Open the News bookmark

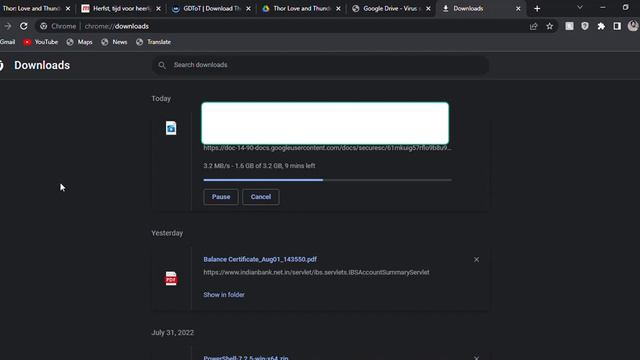click(114, 42)
